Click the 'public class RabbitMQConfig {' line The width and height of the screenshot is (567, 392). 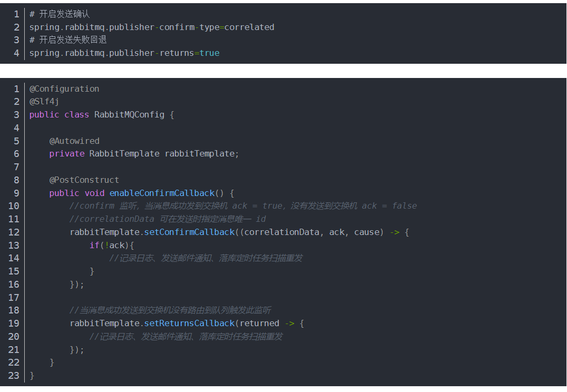tap(102, 115)
